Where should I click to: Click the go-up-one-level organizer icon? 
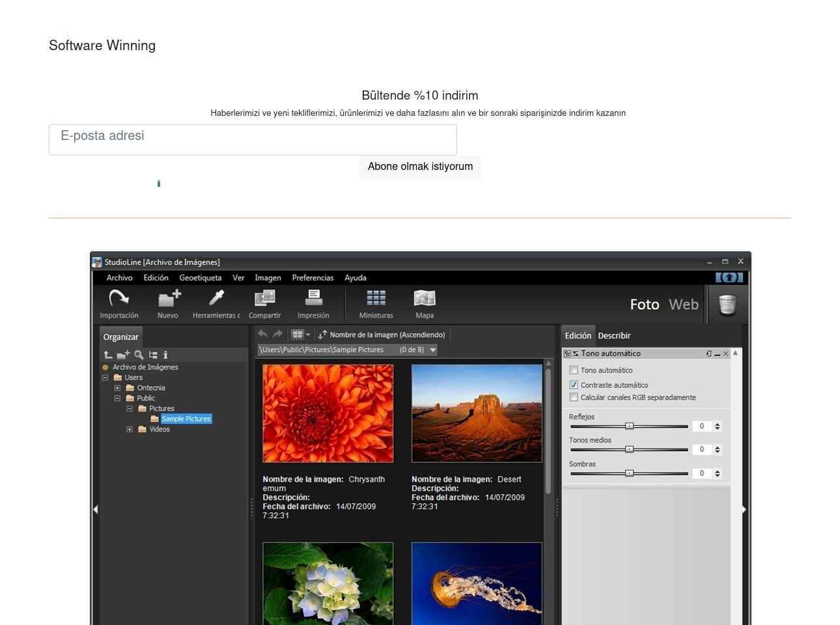click(108, 355)
